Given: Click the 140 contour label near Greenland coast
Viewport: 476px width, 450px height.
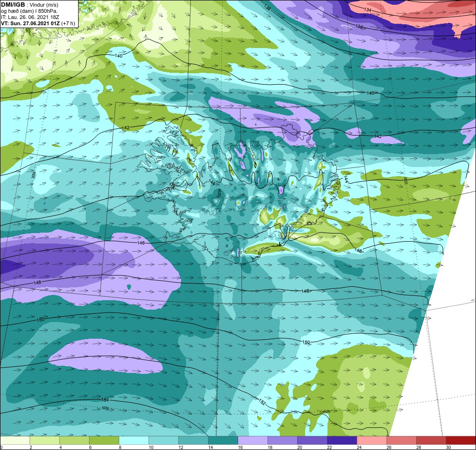Looking at the screenshot, I should coord(119,56).
